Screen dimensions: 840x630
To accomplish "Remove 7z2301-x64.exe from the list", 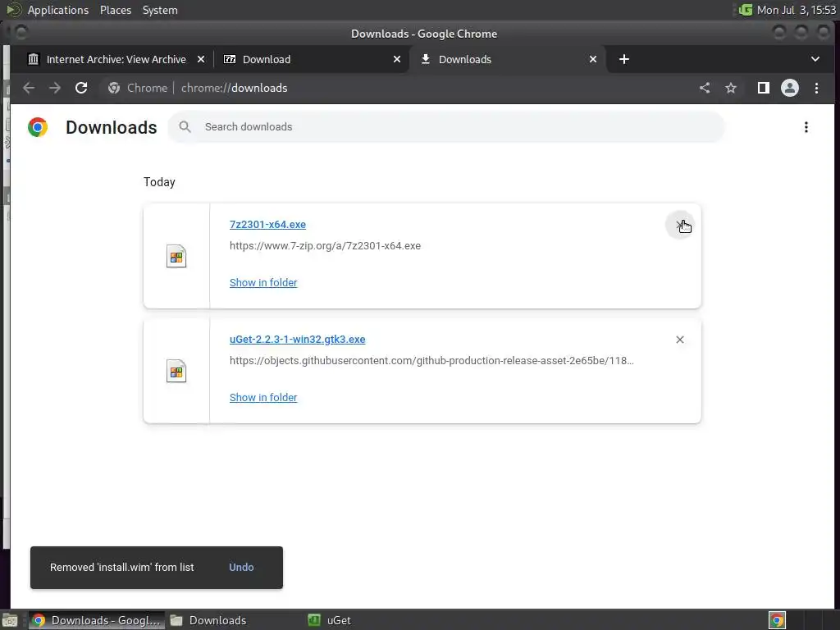I will tap(680, 225).
